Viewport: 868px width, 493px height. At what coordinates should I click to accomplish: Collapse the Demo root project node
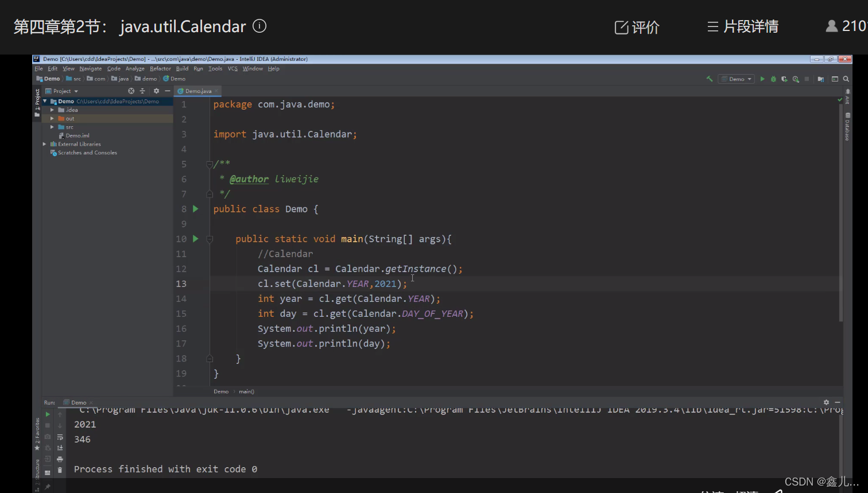pos(45,101)
